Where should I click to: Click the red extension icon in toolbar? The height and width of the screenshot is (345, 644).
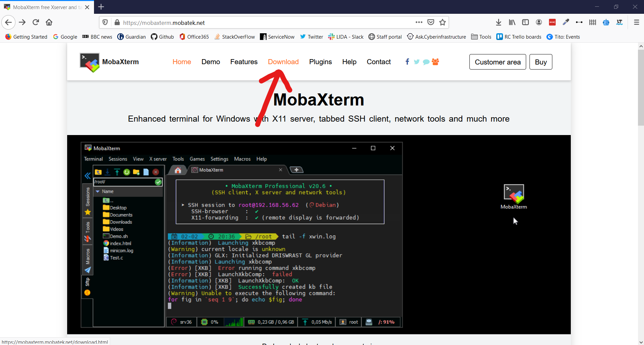pos(552,22)
